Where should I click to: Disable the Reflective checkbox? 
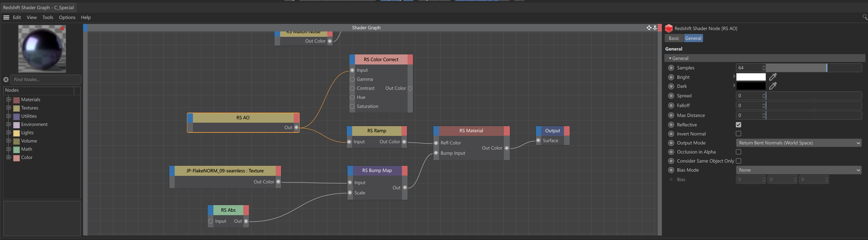click(738, 125)
